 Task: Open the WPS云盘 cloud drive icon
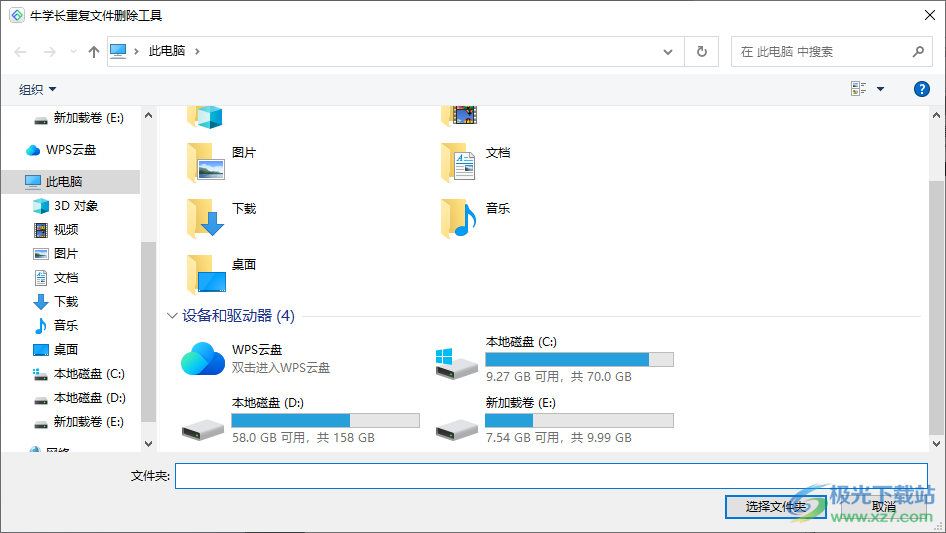pos(203,358)
